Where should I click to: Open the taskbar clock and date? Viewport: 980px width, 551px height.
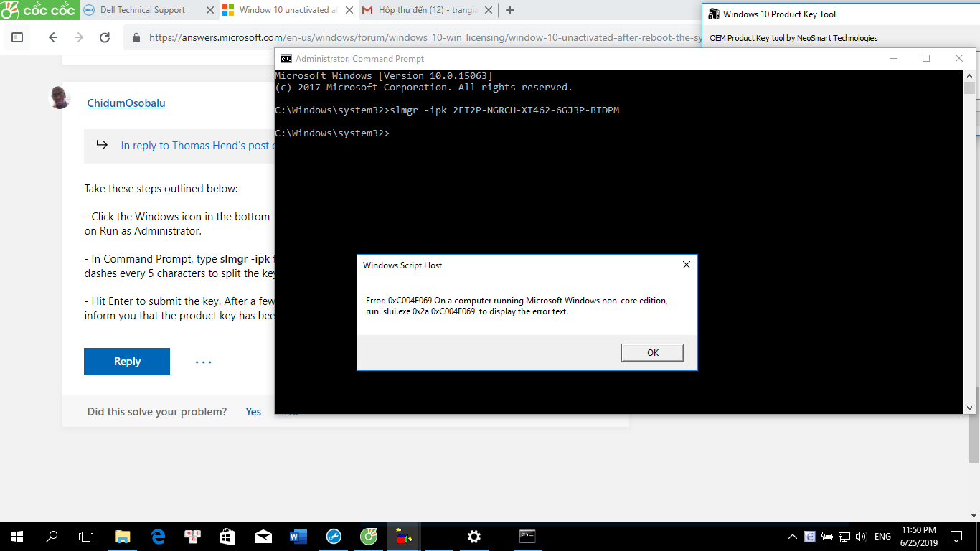[x=918, y=537]
